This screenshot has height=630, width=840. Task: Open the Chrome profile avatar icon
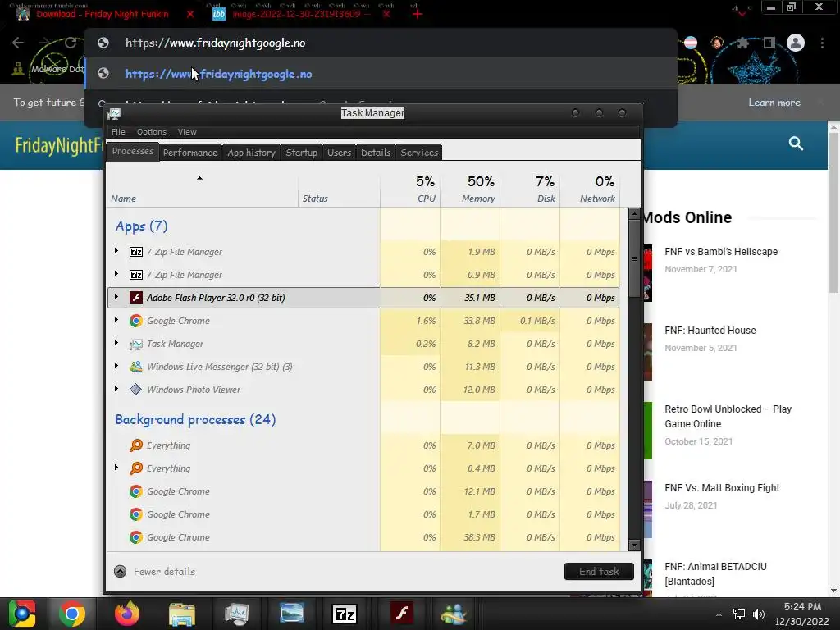click(796, 43)
